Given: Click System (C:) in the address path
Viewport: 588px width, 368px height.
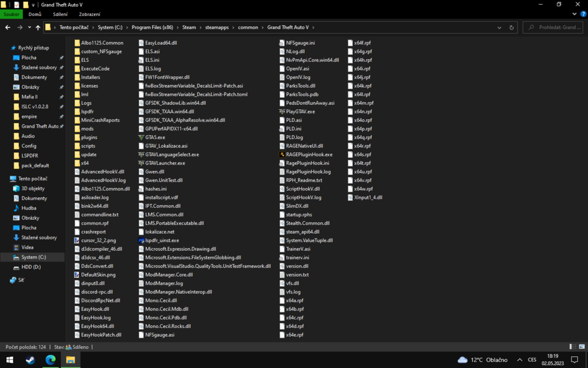Looking at the screenshot, I should point(110,28).
